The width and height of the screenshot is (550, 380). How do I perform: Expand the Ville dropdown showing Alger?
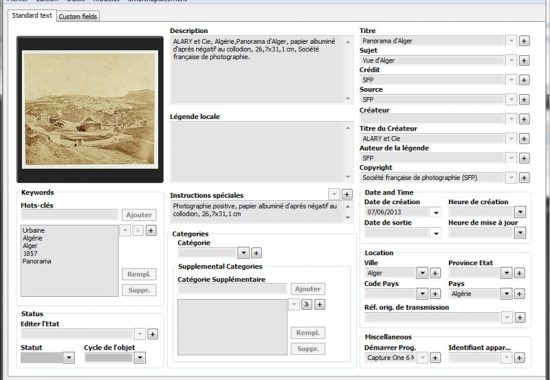[x=422, y=273]
